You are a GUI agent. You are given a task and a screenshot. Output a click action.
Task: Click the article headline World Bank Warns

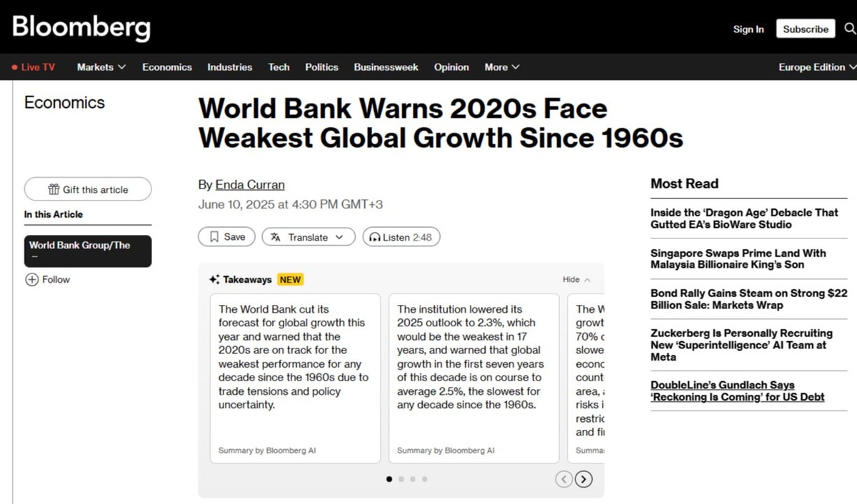tap(441, 123)
